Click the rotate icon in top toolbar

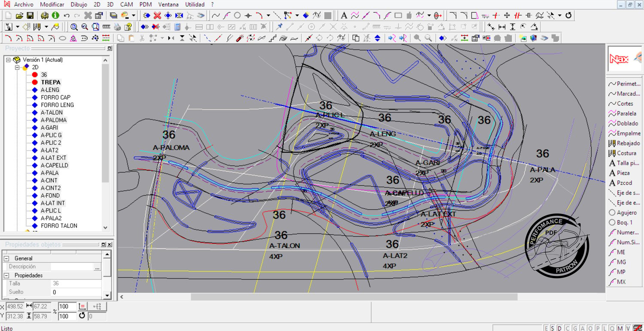pyautogui.click(x=568, y=15)
